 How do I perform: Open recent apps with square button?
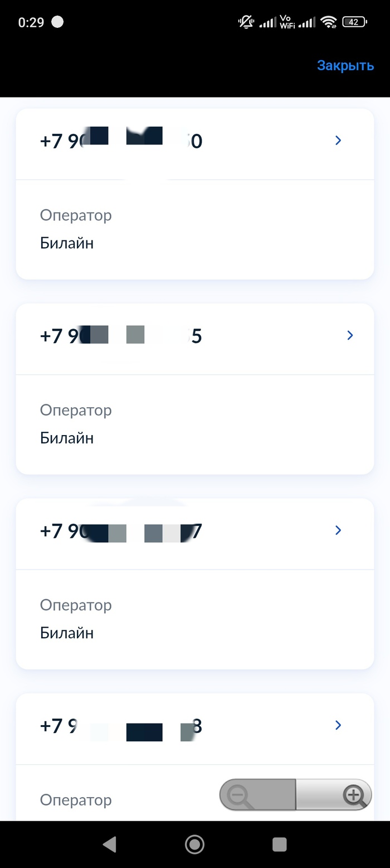coord(279,844)
